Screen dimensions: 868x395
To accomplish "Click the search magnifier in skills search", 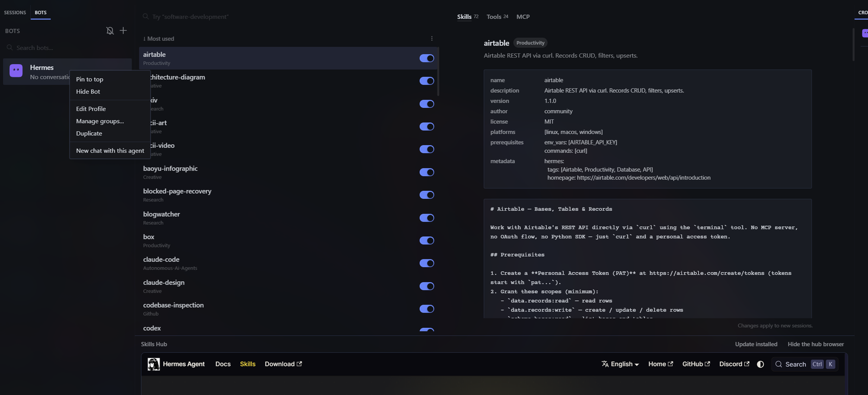I will coord(146,17).
